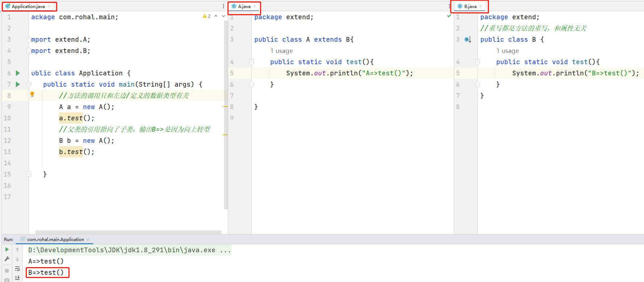Viewport: 644px width, 282px height.
Task: Open tab options menu beside Application.java pane
Action: tap(223, 6)
